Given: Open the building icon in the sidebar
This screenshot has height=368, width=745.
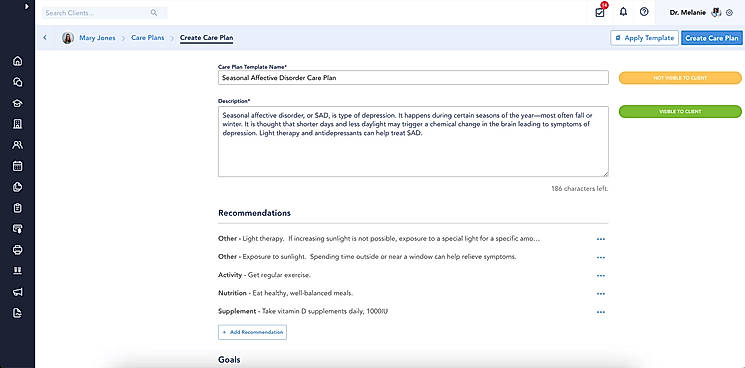Looking at the screenshot, I should 18,124.
